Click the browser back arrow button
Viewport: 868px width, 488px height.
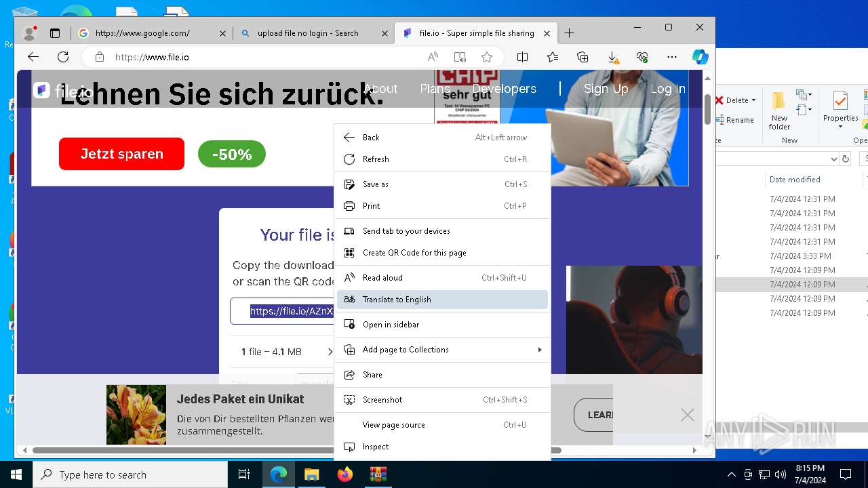tap(33, 57)
